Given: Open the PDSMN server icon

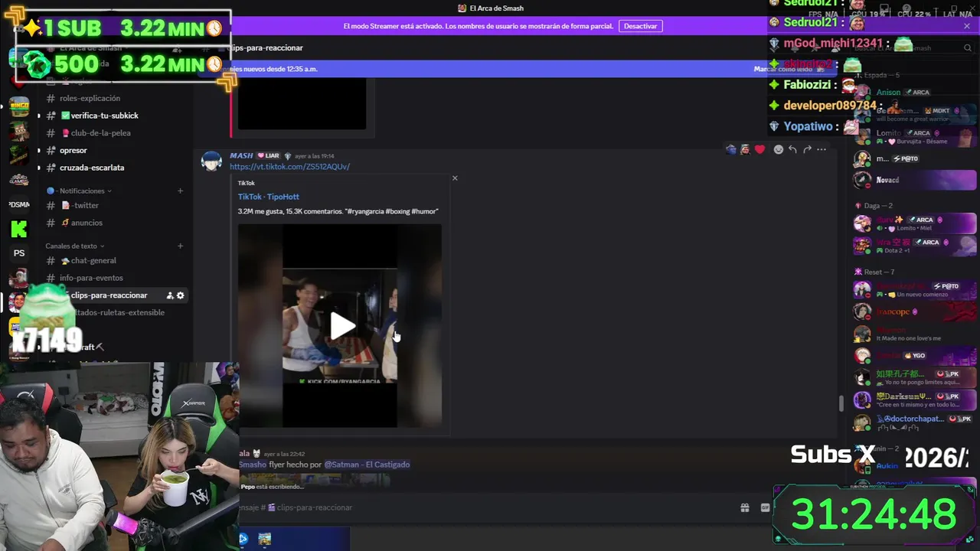Looking at the screenshot, I should [x=19, y=204].
